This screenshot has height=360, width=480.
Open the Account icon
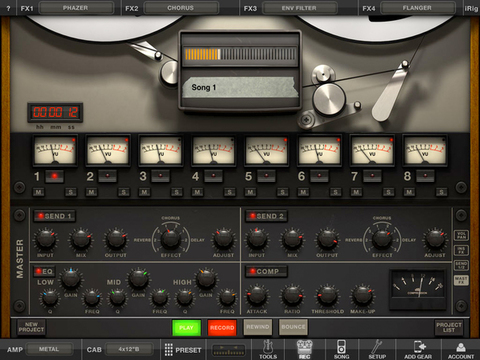pos(461,350)
